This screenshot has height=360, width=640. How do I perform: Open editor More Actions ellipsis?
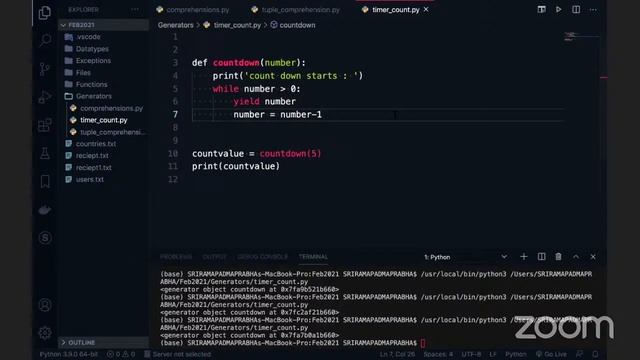[593, 9]
